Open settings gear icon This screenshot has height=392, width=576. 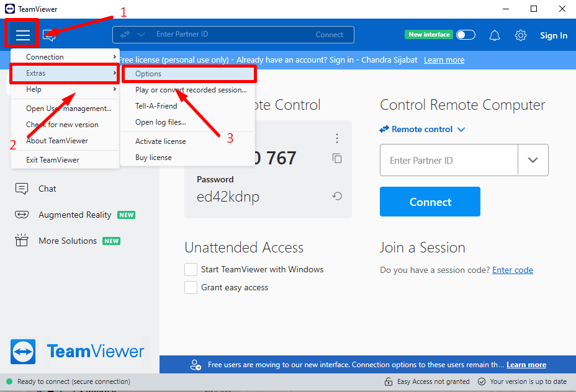pos(521,35)
